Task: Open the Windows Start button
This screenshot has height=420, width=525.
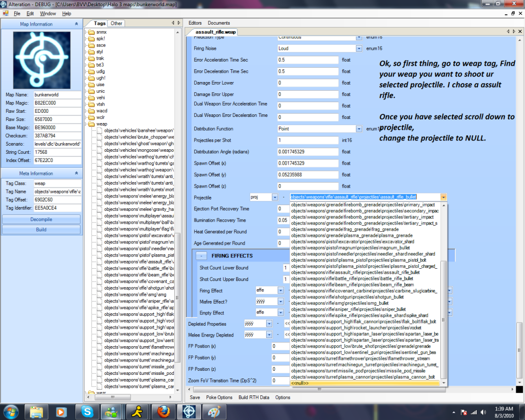Action: tap(11, 412)
